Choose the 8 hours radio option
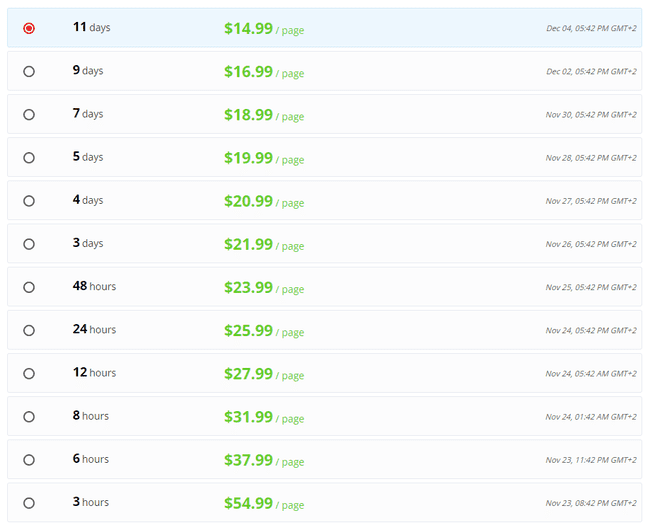This screenshot has width=650, height=530. (29, 416)
